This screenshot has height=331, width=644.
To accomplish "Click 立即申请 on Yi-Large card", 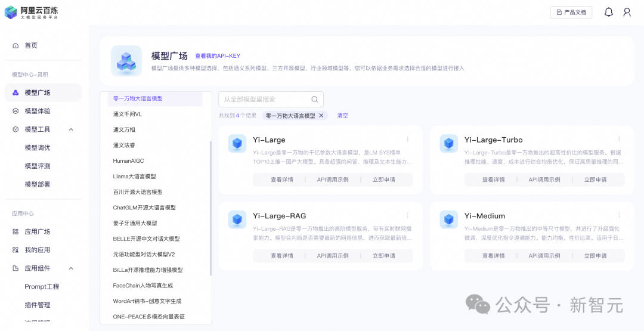I will (383, 180).
